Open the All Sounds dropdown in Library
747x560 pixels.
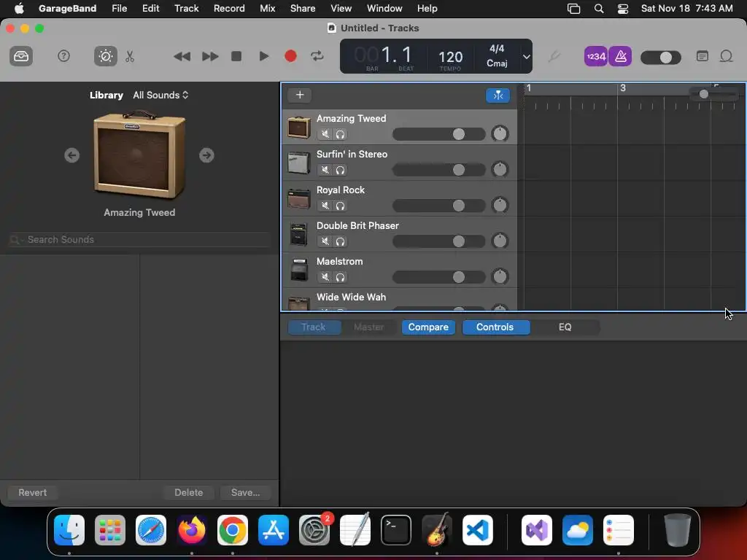[x=160, y=96]
